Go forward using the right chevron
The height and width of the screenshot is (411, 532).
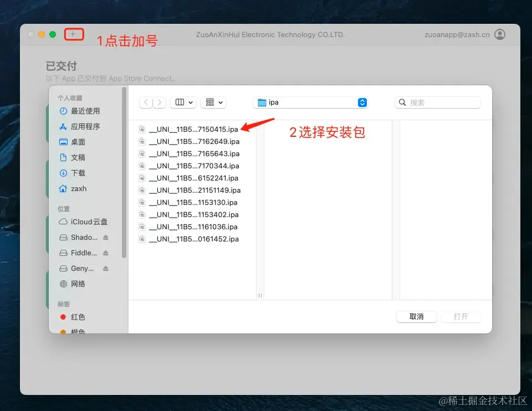pos(160,102)
